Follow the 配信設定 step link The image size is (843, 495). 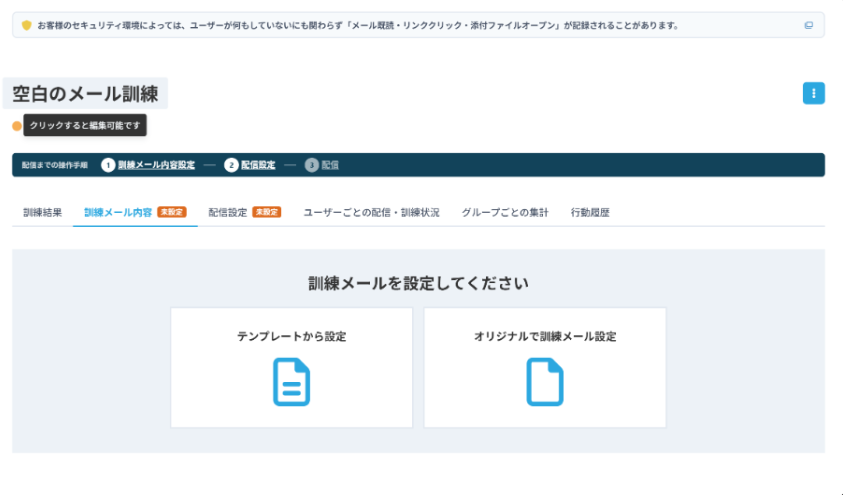coord(258,165)
